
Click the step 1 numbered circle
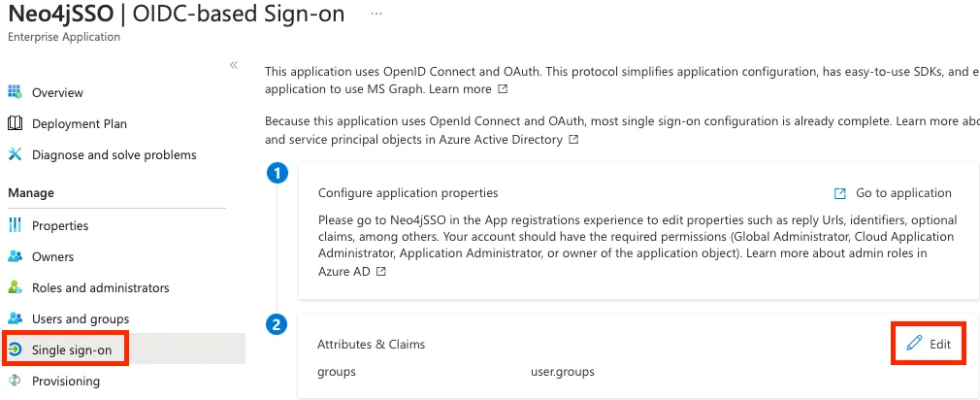pyautogui.click(x=278, y=173)
